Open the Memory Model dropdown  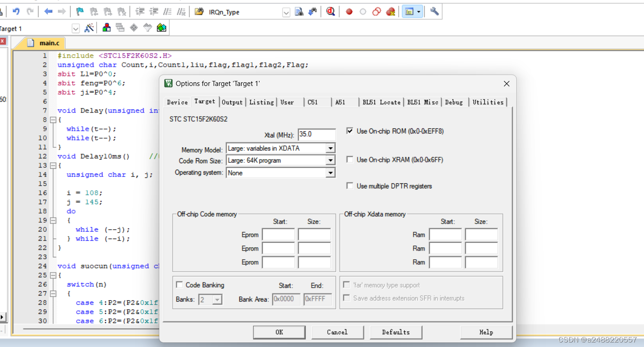click(x=331, y=148)
